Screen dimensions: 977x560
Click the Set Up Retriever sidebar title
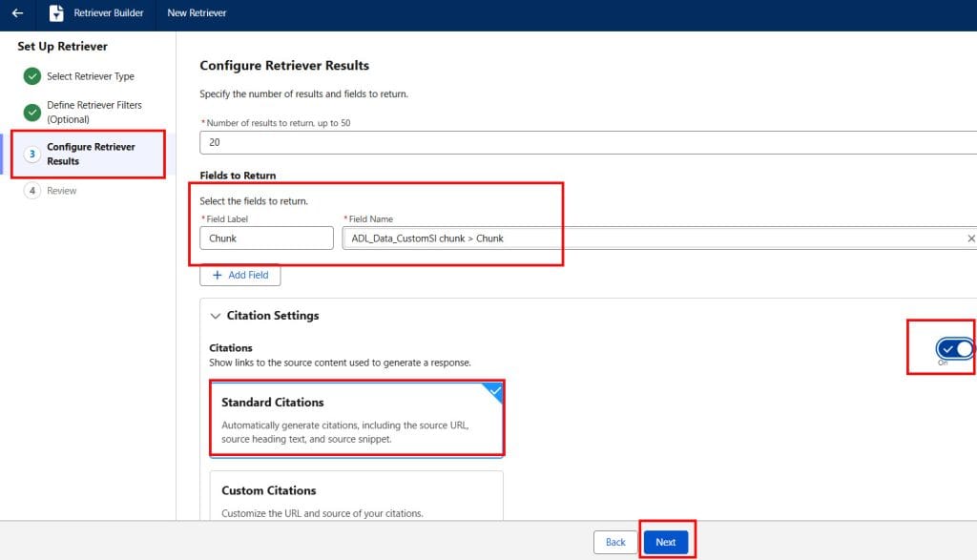(x=62, y=47)
